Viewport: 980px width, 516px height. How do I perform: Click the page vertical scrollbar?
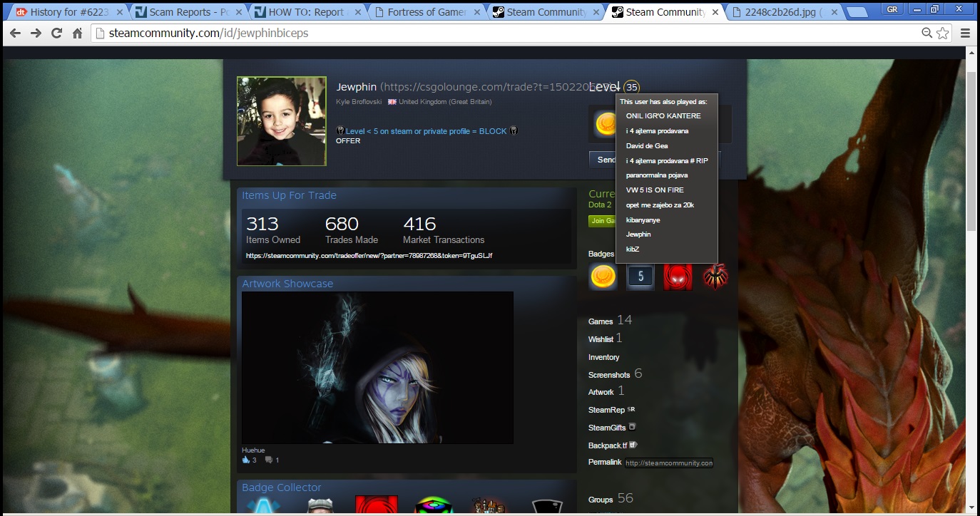coord(971,143)
